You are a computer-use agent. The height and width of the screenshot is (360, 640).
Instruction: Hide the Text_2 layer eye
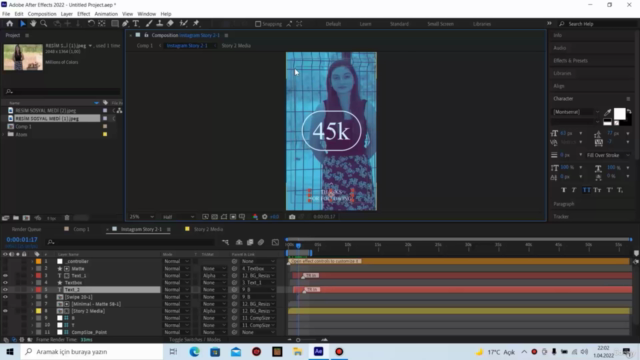click(x=5, y=290)
